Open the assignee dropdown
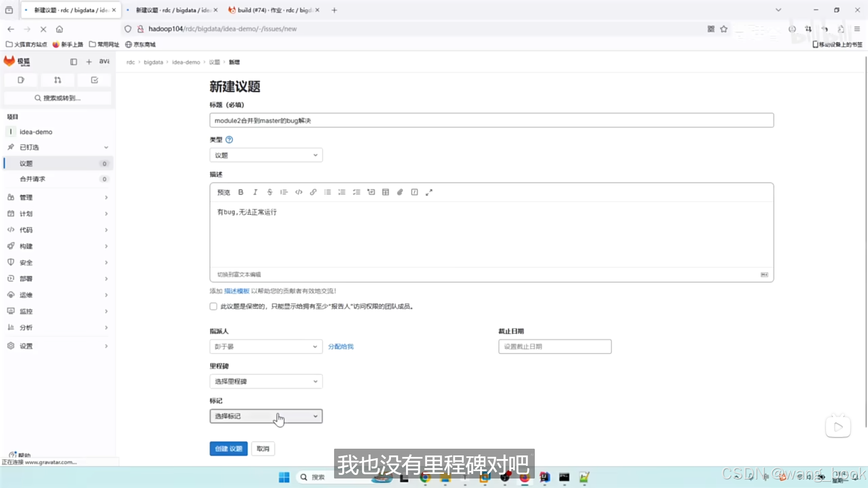The height and width of the screenshot is (488, 868). tap(266, 347)
